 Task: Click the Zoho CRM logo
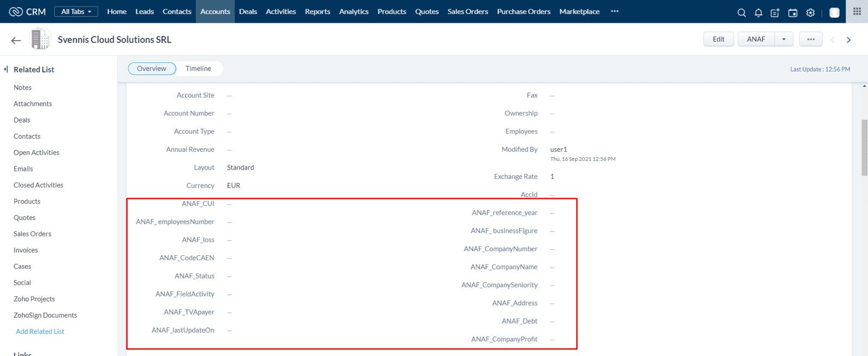click(28, 11)
